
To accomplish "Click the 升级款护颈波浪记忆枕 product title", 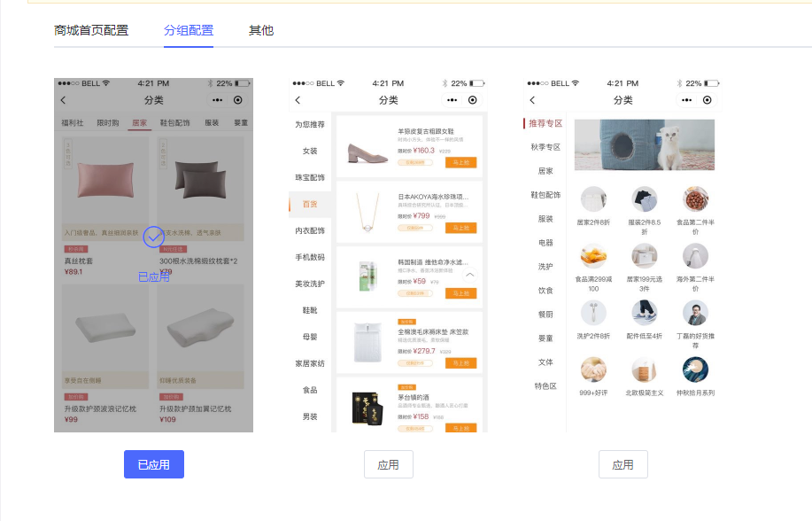I will (x=100, y=409).
